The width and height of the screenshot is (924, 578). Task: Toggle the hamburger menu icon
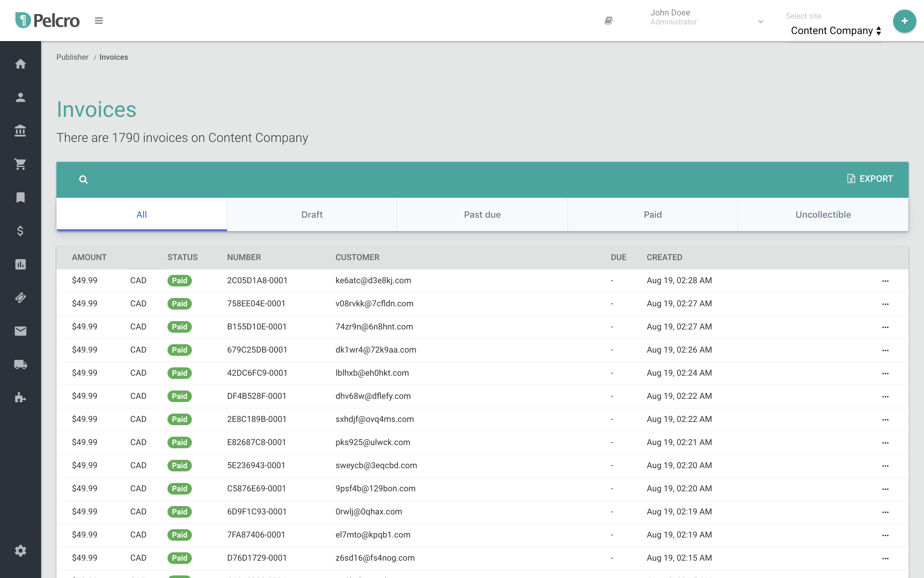click(x=99, y=21)
